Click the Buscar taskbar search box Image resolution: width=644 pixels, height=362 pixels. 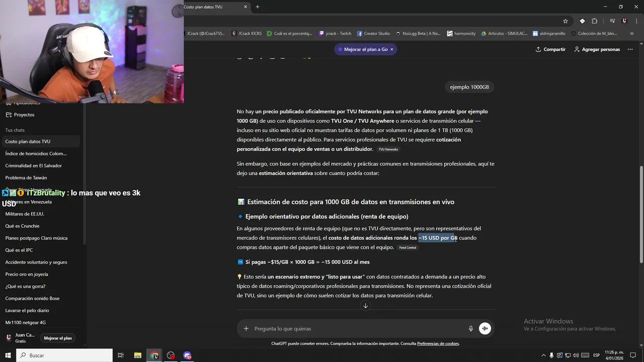tap(65, 355)
